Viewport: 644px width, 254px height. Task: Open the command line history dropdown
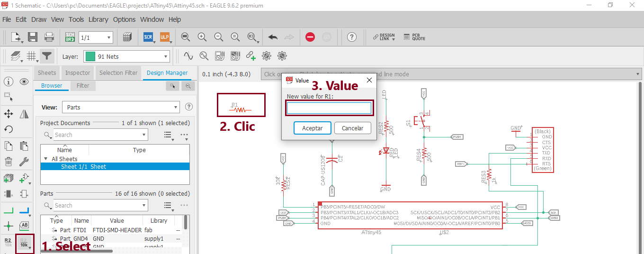click(638, 74)
